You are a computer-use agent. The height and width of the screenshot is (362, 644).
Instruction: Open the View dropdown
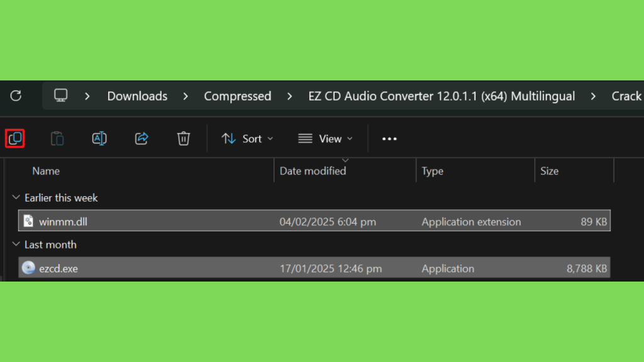(325, 139)
